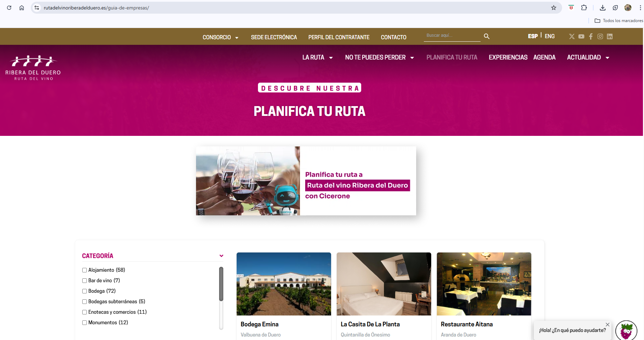644x340 pixels.
Task: Enable the Bodega category filter
Action: tap(84, 291)
